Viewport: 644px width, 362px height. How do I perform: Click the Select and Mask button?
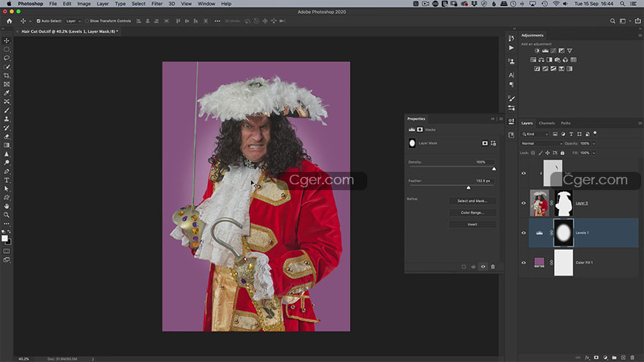[472, 200]
